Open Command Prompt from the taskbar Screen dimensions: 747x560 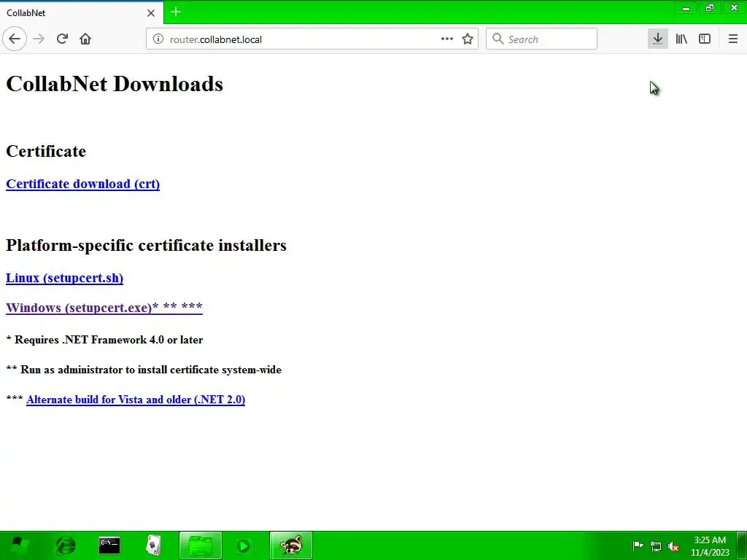[109, 545]
